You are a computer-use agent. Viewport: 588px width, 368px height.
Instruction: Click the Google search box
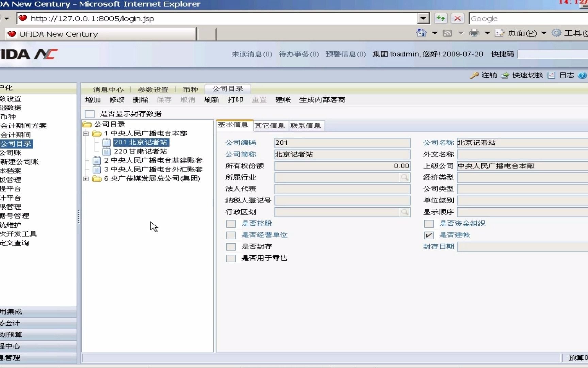point(528,18)
